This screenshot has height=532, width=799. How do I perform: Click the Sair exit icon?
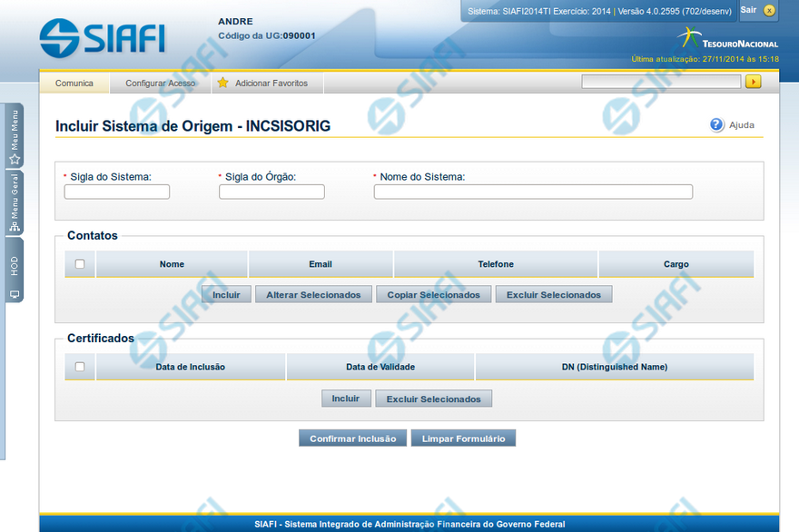769,11
